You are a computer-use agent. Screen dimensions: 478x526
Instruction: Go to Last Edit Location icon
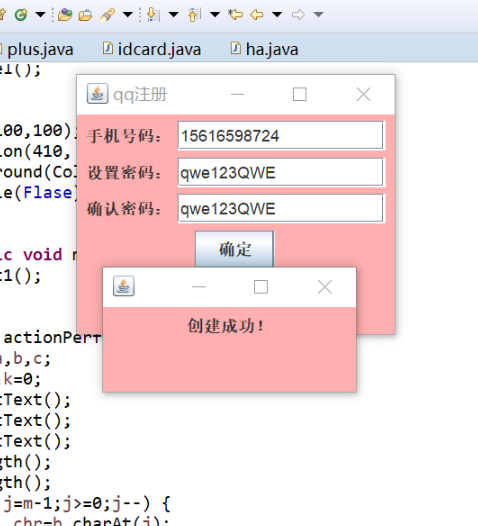coord(235,14)
